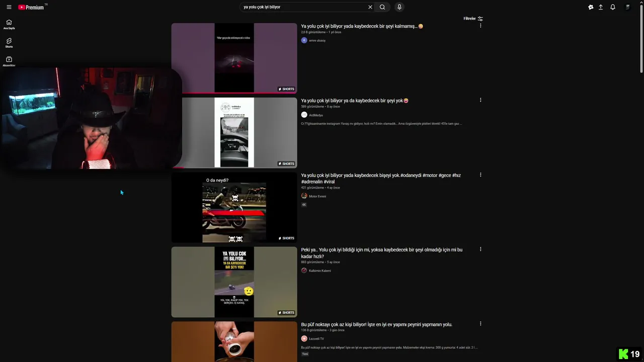Screen dimensions: 644x362
Task: Play the 'YA YOLU ÇOK İYİ BİLİYOR' thumbnail
Action: tap(234, 282)
